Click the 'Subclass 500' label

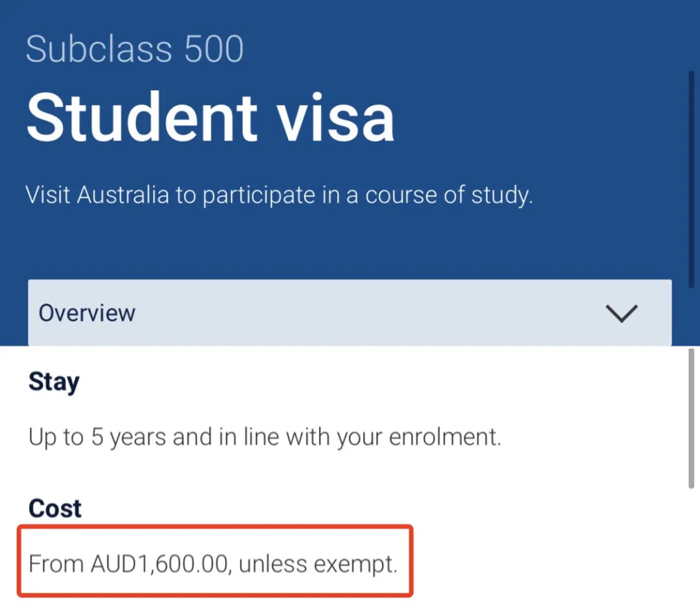pyautogui.click(x=135, y=49)
